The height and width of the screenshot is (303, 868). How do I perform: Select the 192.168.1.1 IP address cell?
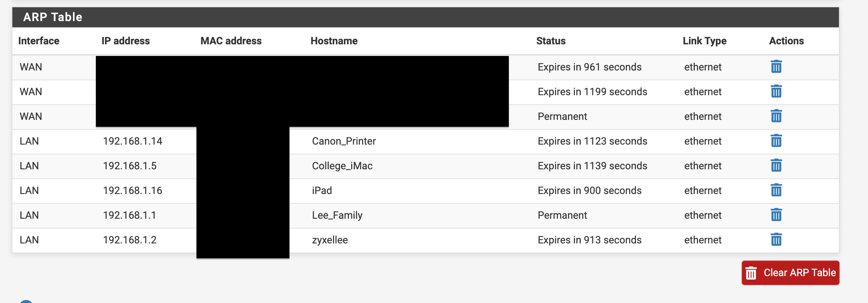pos(130,215)
